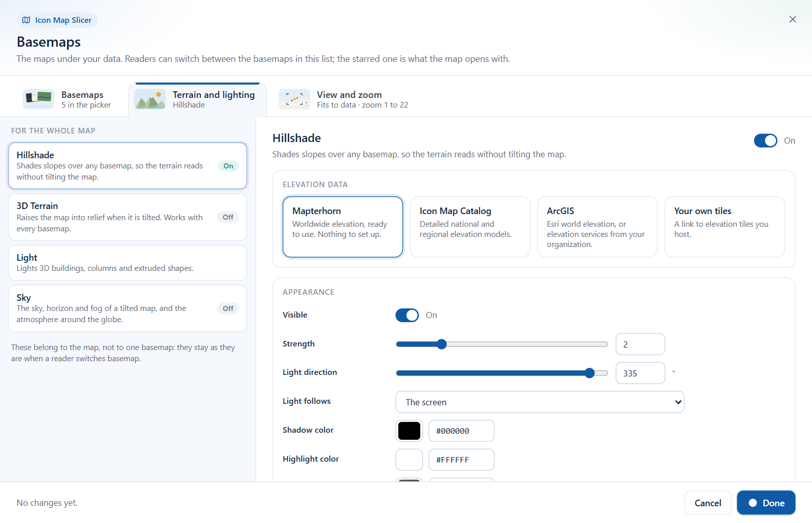Click the 'FOR THE WHOLE MAP' heading
This screenshot has height=523, width=812.
(53, 131)
